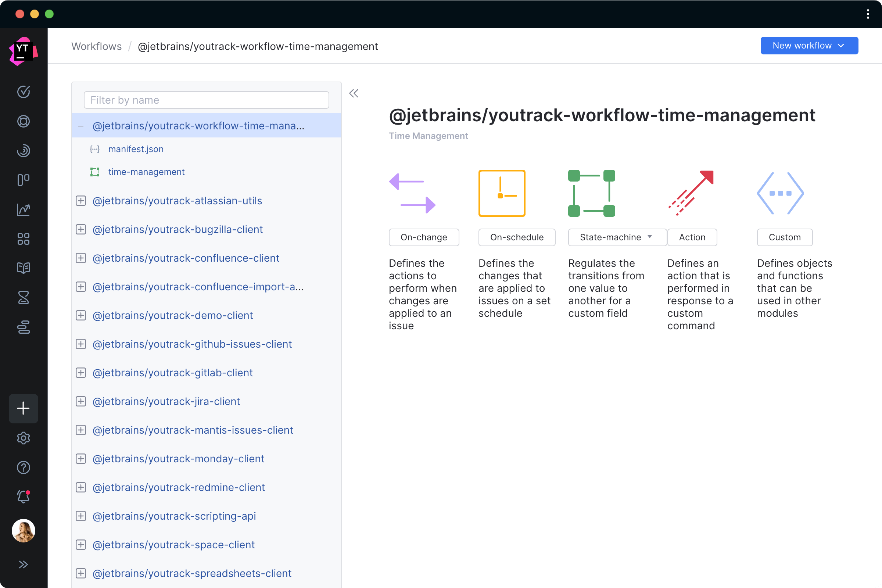This screenshot has height=588, width=882.
Task: Open Timesheets via the hourglass icon
Action: click(23, 298)
